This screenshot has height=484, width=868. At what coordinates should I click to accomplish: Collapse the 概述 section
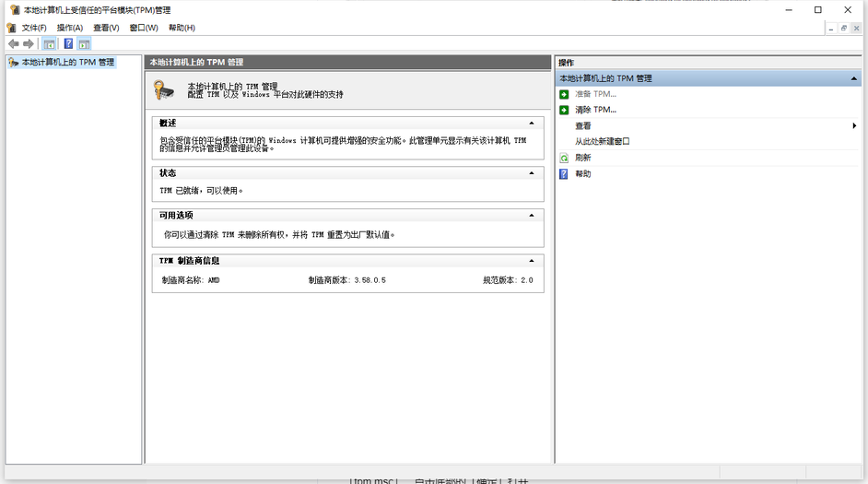click(x=532, y=123)
